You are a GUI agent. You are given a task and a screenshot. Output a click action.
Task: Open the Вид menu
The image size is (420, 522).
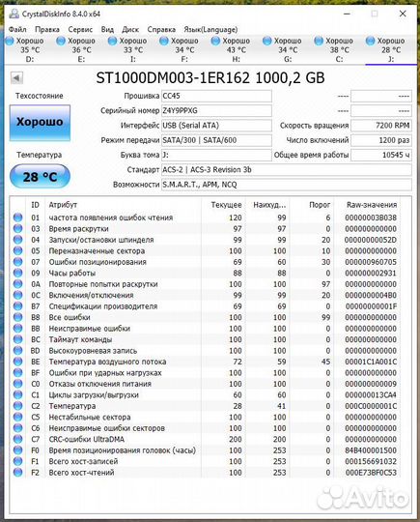click(x=107, y=29)
